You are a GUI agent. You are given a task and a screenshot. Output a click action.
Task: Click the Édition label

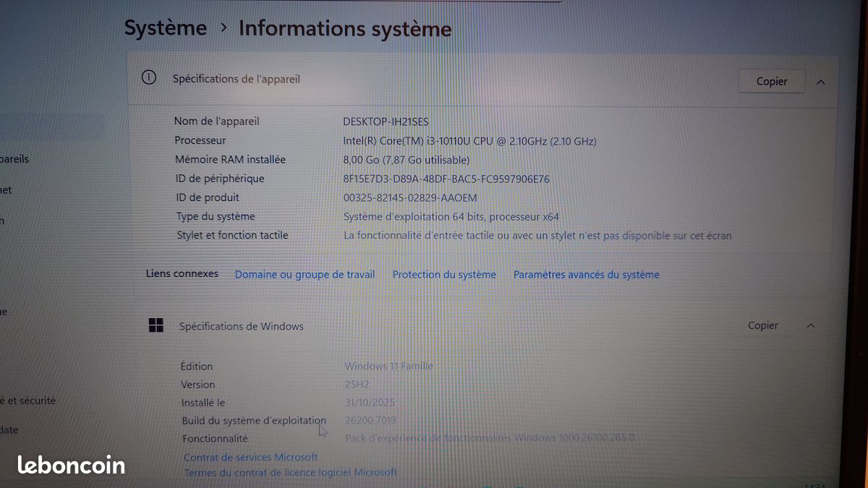pos(197,366)
